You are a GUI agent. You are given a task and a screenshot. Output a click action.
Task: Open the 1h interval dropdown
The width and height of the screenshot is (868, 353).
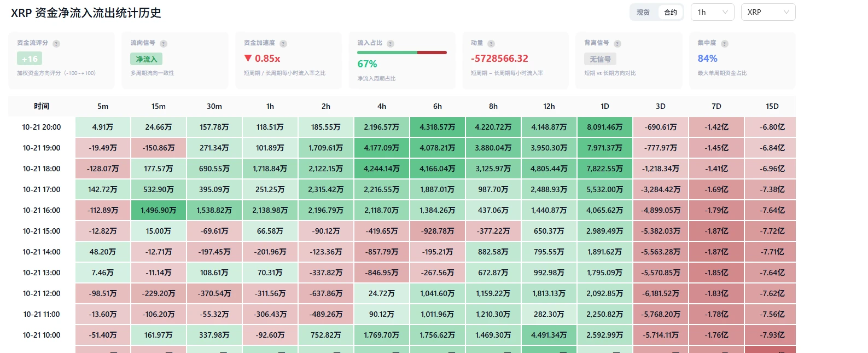[x=713, y=12]
